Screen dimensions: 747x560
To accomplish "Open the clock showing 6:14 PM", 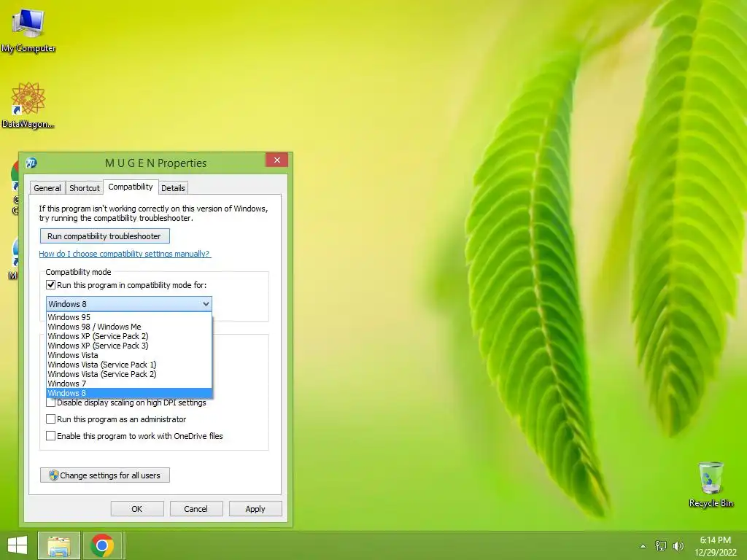I will pyautogui.click(x=716, y=546).
